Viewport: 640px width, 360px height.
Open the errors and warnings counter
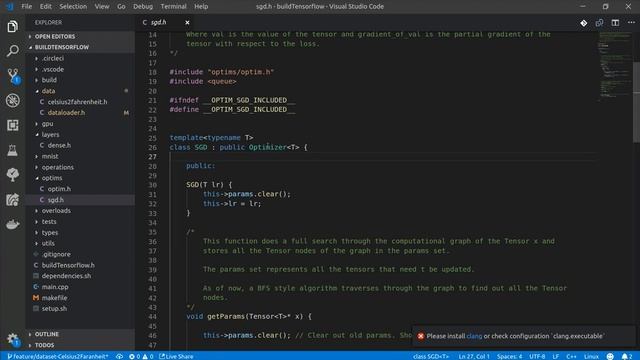141,356
